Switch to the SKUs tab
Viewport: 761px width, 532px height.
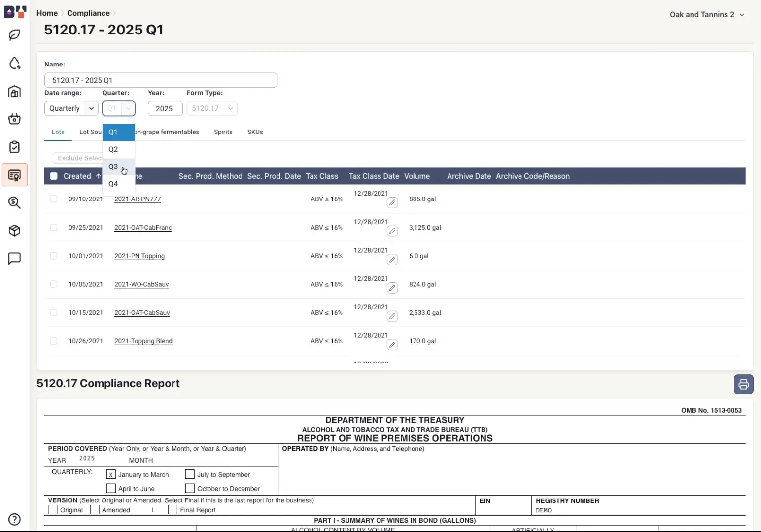point(255,132)
